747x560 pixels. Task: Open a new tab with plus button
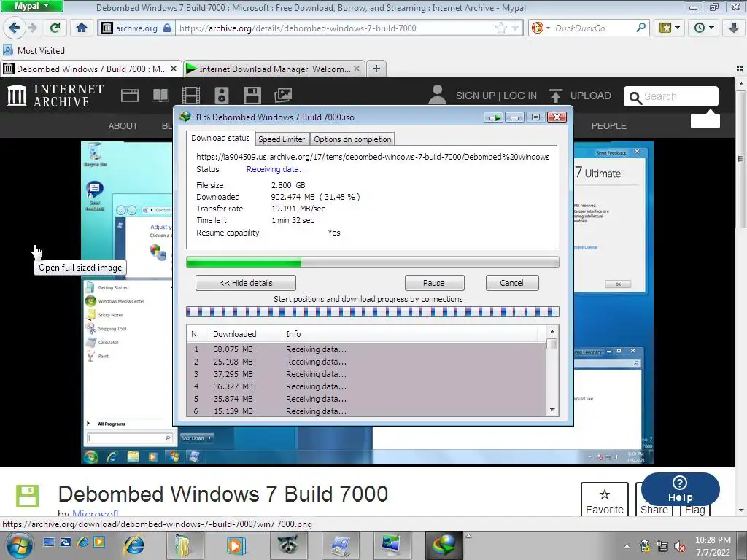pyautogui.click(x=376, y=69)
